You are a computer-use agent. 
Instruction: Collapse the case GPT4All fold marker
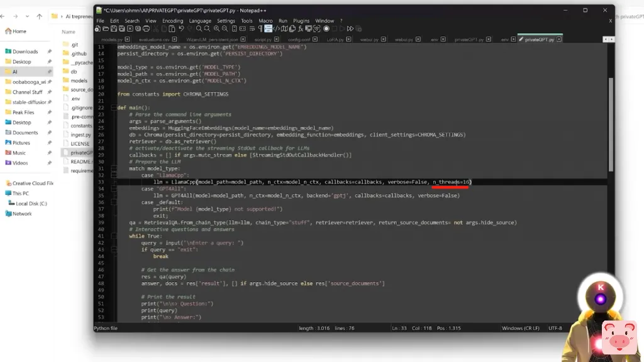point(113,189)
